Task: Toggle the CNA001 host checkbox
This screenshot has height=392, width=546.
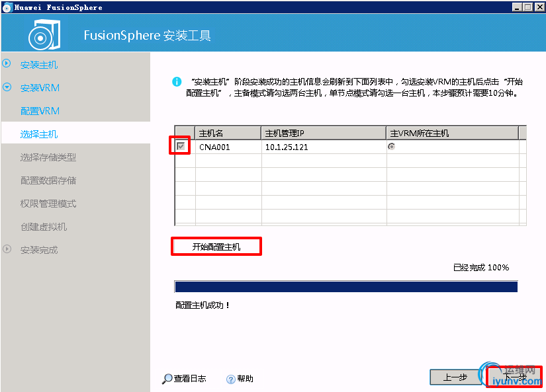Action: click(181, 146)
